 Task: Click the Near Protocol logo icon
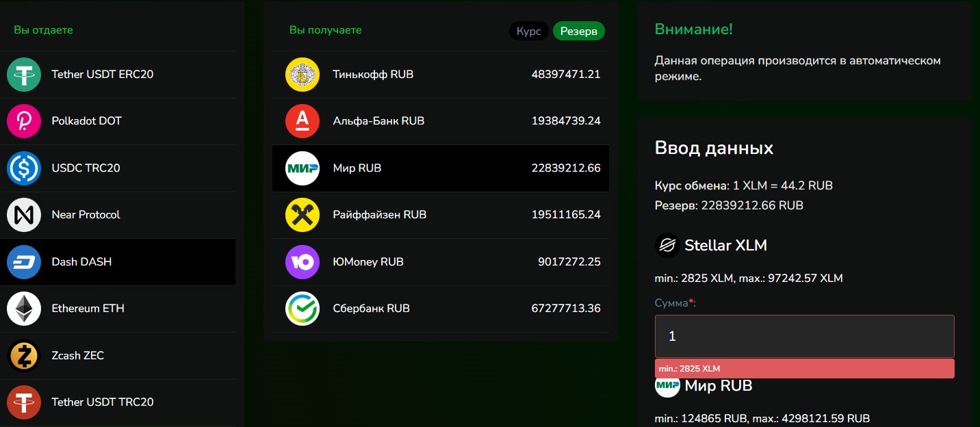point(24,215)
